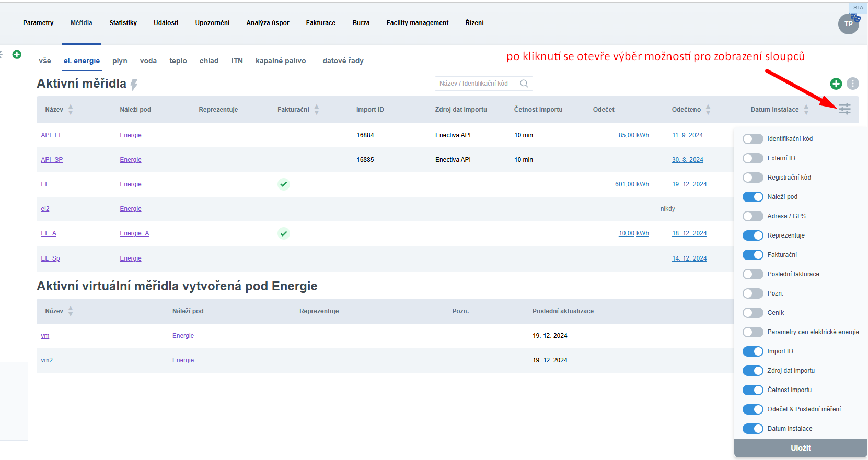Sort by the Fakturační column arrows

tap(317, 110)
